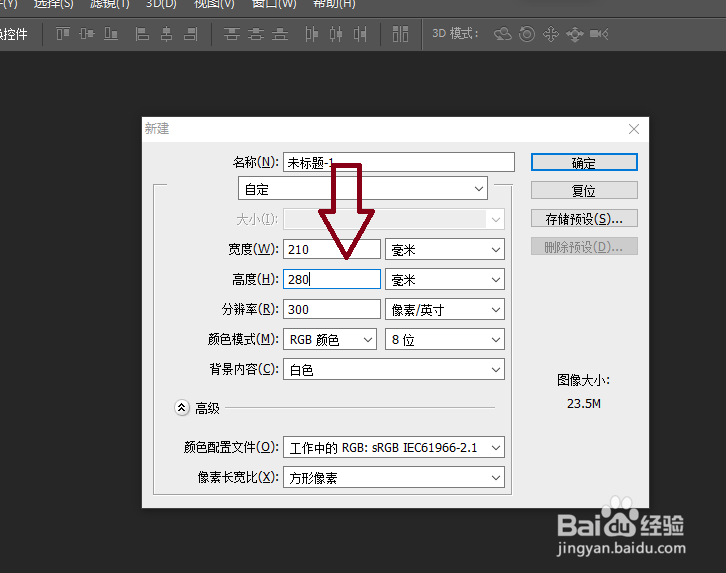The width and height of the screenshot is (726, 573).
Task: Click the align horizontal centers icon
Action: 166,34
